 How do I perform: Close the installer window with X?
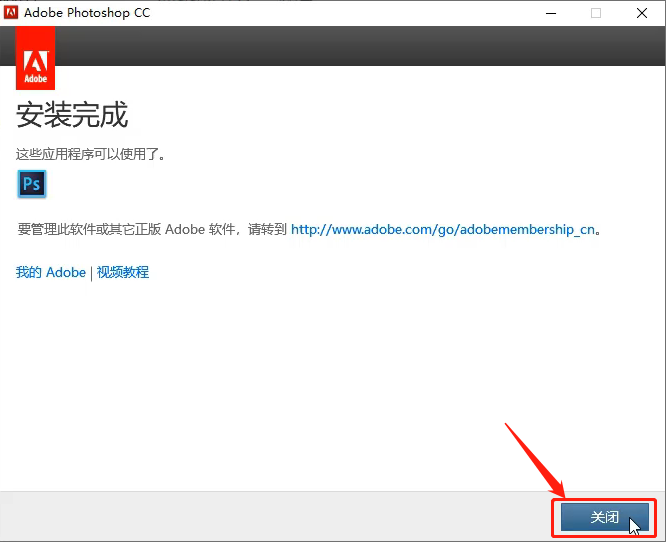pyautogui.click(x=642, y=13)
